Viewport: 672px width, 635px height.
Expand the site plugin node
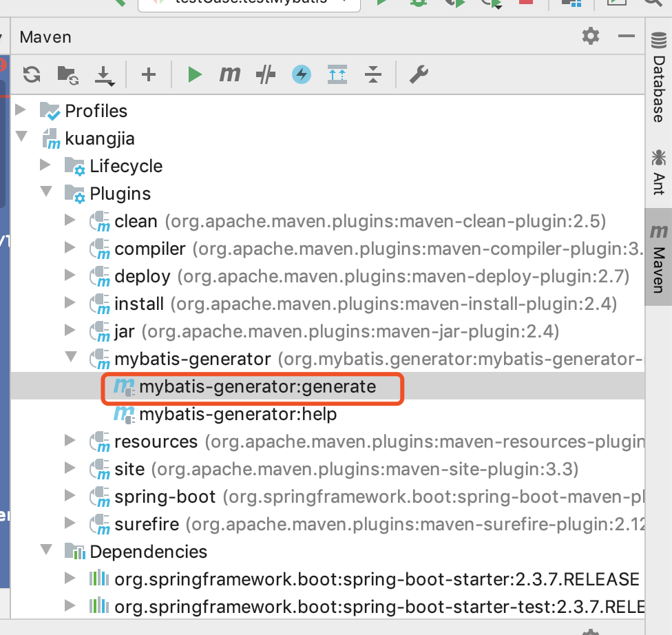70,468
